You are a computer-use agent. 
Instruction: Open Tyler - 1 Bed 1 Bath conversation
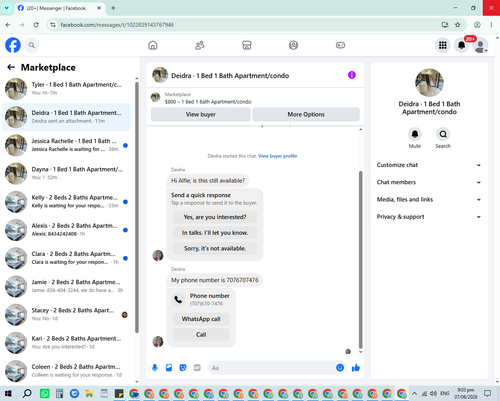point(67,89)
